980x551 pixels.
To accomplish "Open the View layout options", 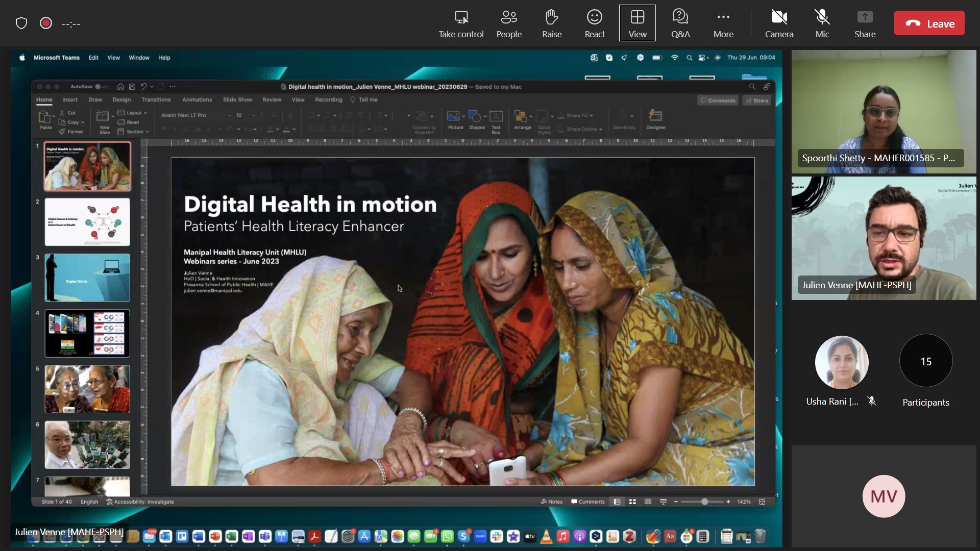I will (x=637, y=23).
